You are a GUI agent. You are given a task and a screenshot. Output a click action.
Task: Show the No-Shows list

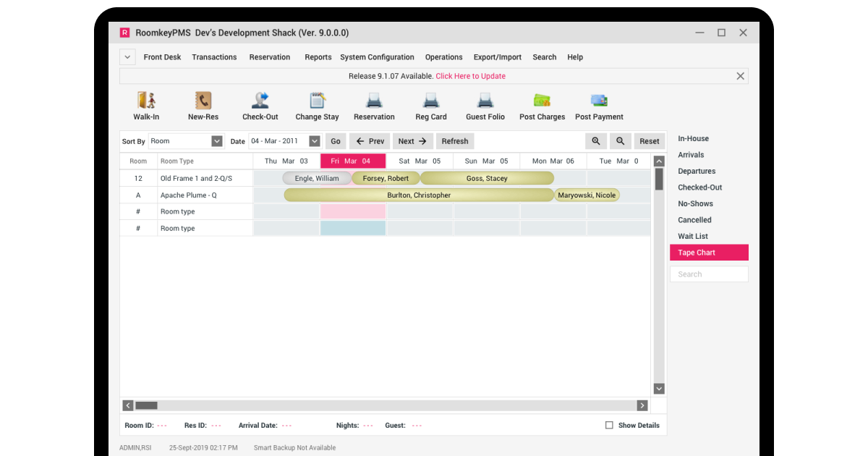point(695,203)
